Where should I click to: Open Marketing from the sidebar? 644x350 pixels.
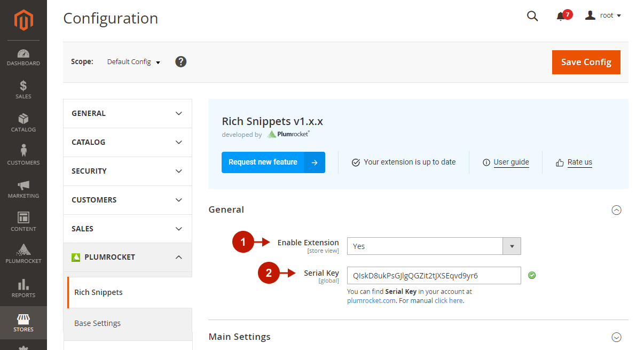(23, 189)
